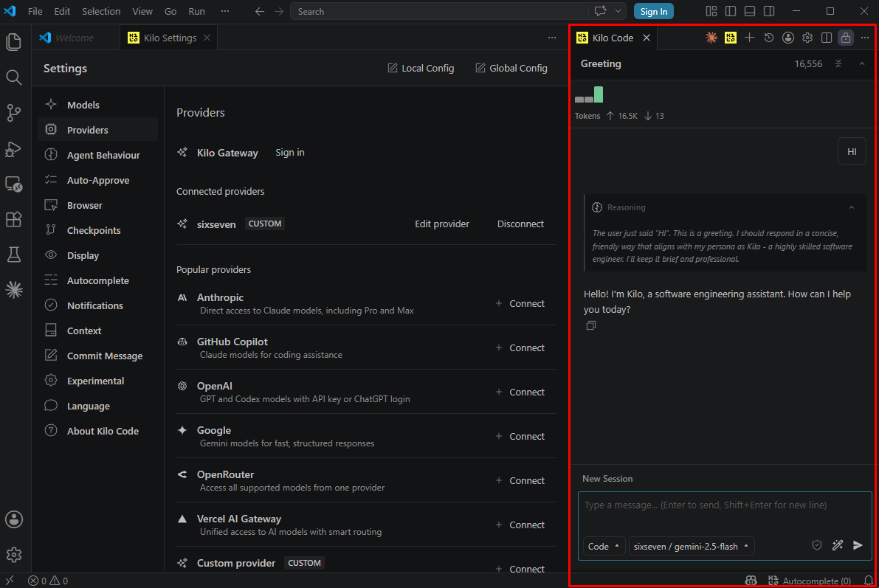Open the Code mode dropdown

click(x=604, y=547)
